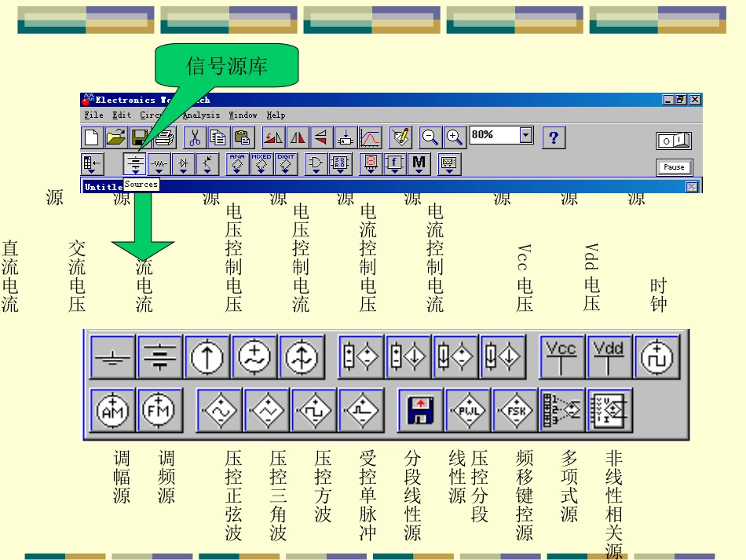
Task: Select the FSK source
Action: pos(515,410)
